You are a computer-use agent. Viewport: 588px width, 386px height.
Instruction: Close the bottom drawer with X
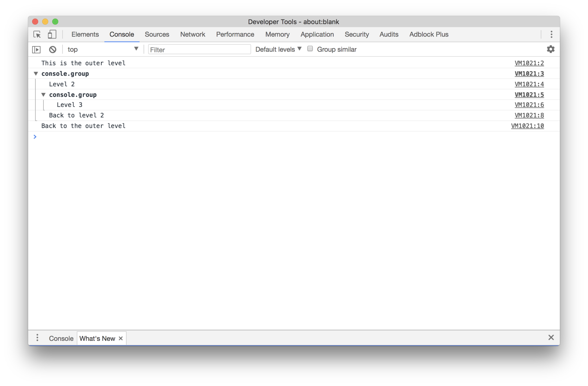551,337
